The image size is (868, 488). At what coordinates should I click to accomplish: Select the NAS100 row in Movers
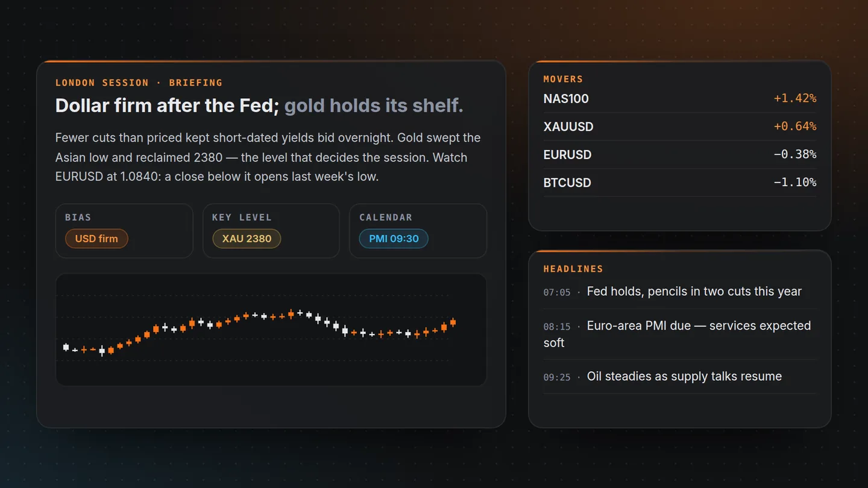[680, 99]
